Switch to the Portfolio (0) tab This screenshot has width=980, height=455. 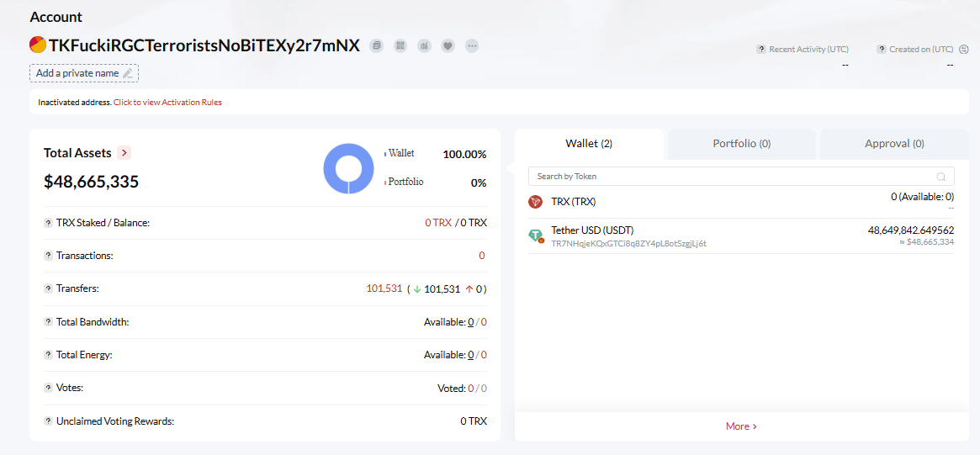coord(741,144)
